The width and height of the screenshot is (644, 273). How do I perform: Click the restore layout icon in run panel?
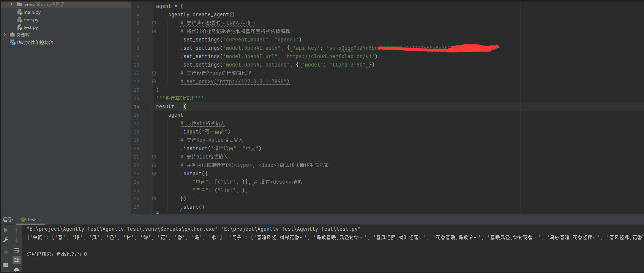click(x=6, y=265)
